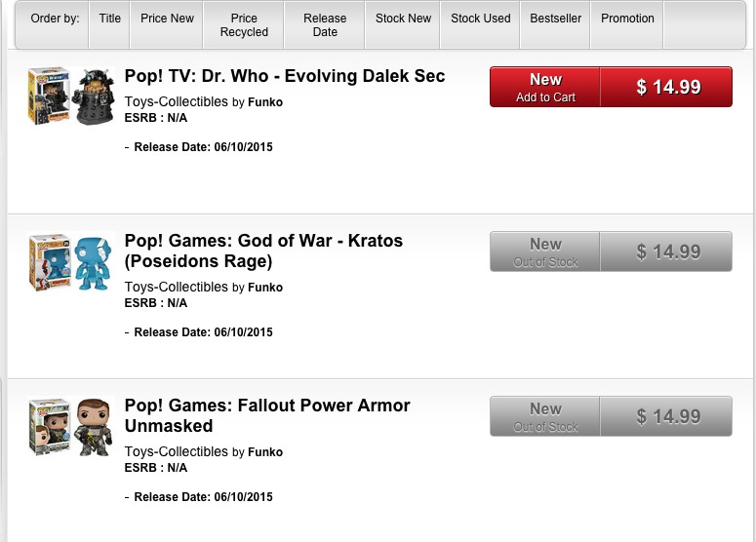This screenshot has width=756, height=542.
Task: Sort by Price New
Action: [x=167, y=19]
